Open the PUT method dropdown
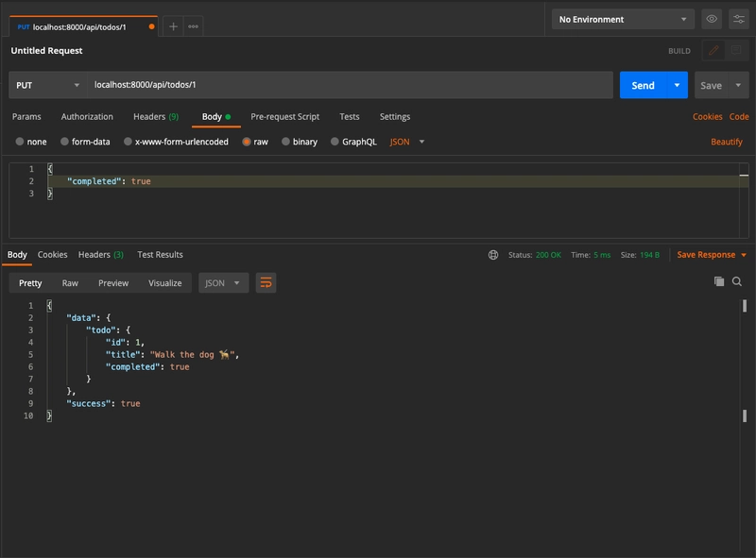This screenshot has width=756, height=558. pos(47,85)
